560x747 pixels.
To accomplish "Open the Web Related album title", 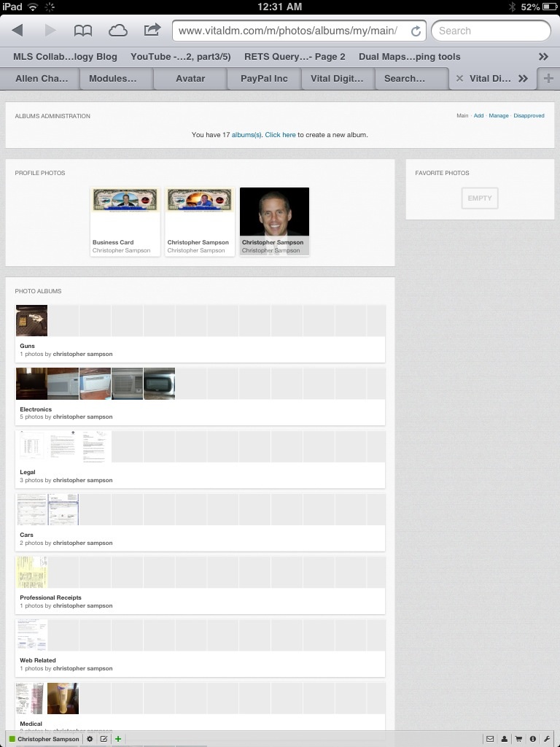I will click(38, 660).
